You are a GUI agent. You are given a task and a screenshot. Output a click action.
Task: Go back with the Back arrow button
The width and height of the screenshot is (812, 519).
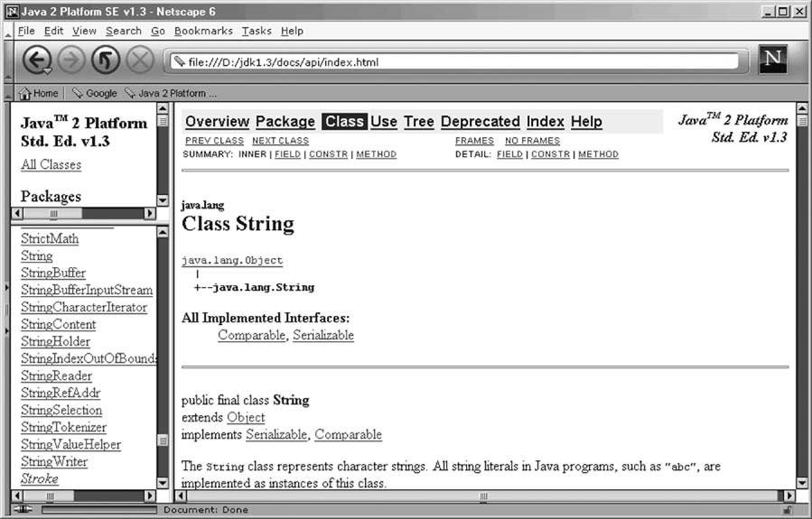click(37, 60)
